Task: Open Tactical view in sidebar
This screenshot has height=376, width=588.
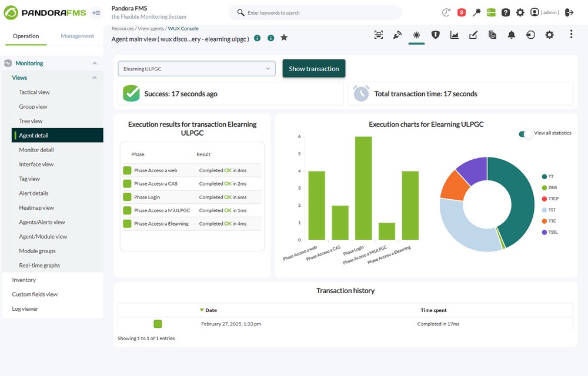Action: pyautogui.click(x=34, y=92)
